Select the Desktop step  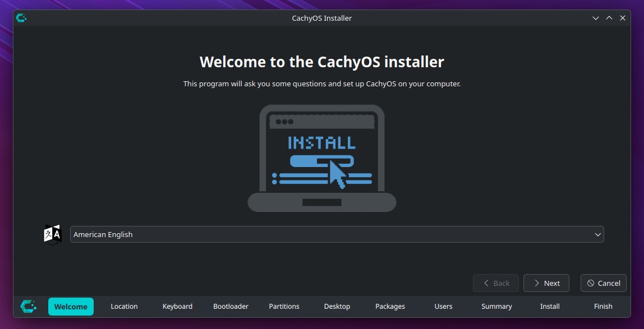(337, 306)
